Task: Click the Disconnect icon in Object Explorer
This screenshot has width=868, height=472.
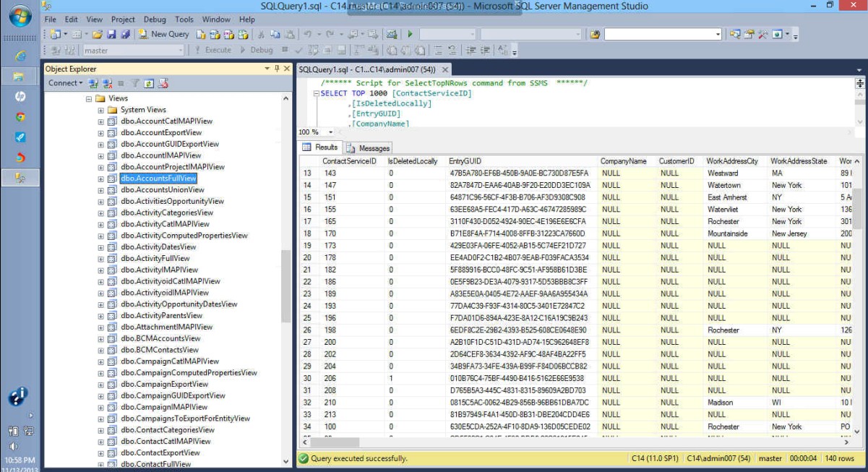Action: point(108,83)
